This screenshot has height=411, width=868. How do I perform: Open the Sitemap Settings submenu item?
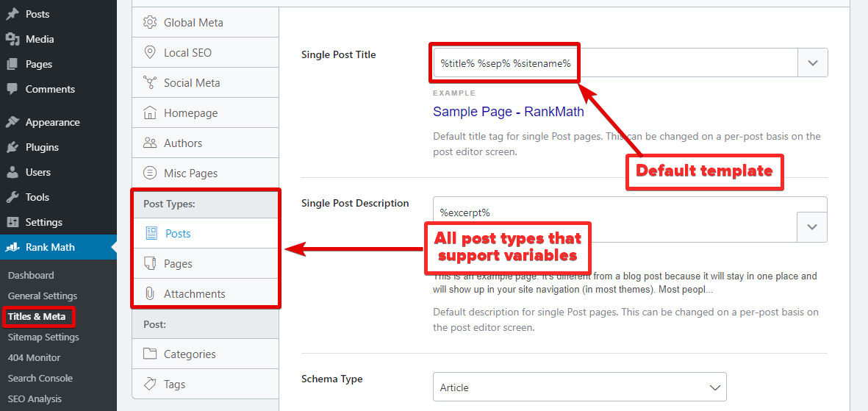click(x=43, y=337)
